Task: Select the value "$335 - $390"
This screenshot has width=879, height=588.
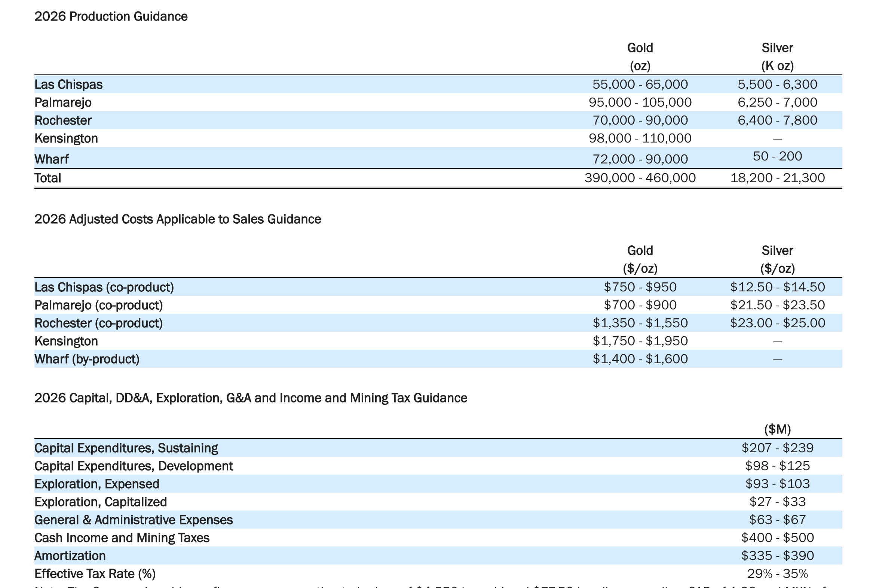Action: point(777,556)
